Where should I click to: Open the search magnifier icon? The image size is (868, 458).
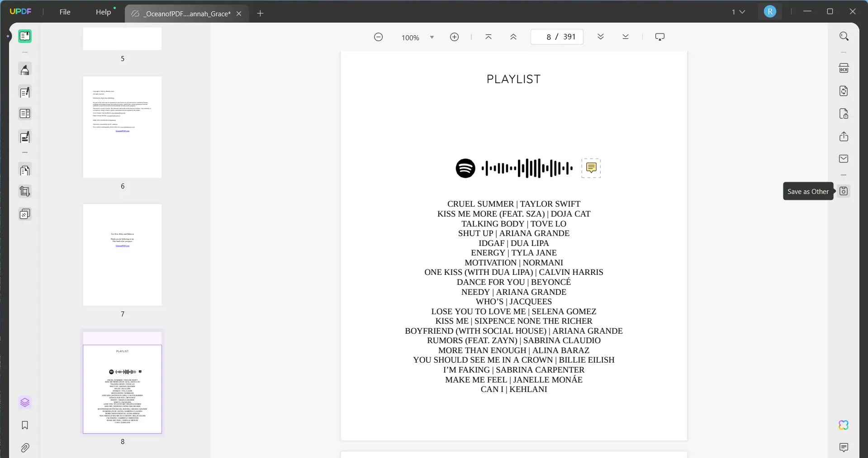[x=844, y=36]
